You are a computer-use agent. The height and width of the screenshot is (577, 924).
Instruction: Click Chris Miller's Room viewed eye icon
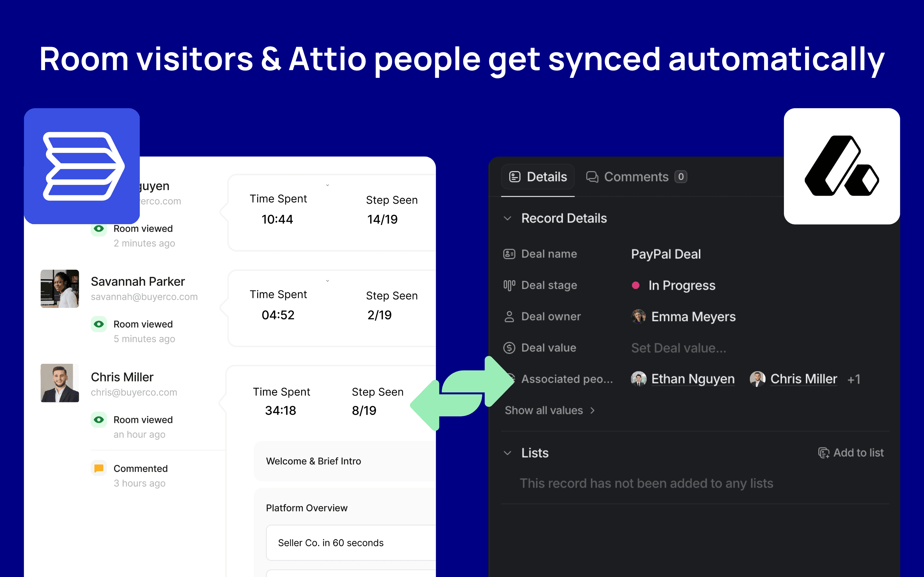pos(98,419)
